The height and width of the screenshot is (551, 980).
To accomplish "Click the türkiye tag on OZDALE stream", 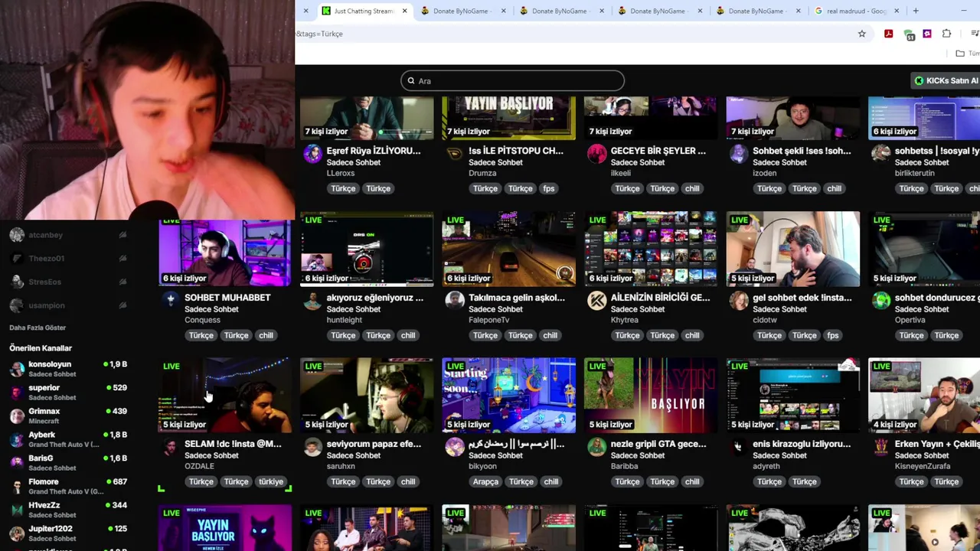I will pyautogui.click(x=271, y=481).
